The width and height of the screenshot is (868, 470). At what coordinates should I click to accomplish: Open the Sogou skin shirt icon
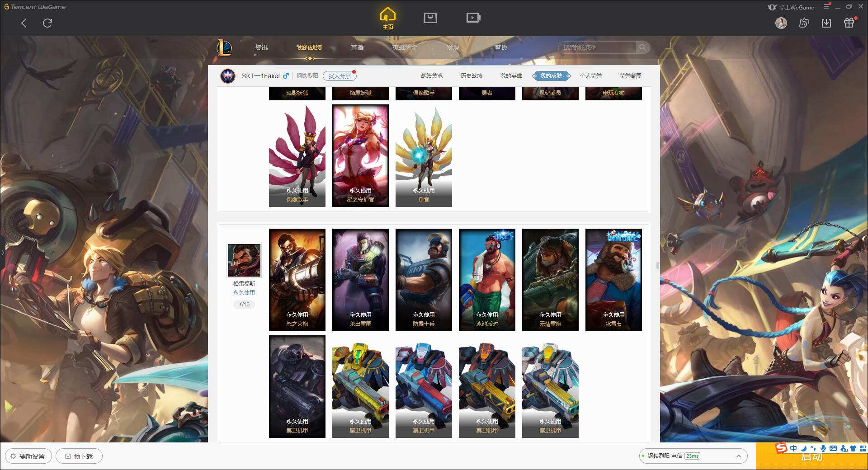point(853,448)
